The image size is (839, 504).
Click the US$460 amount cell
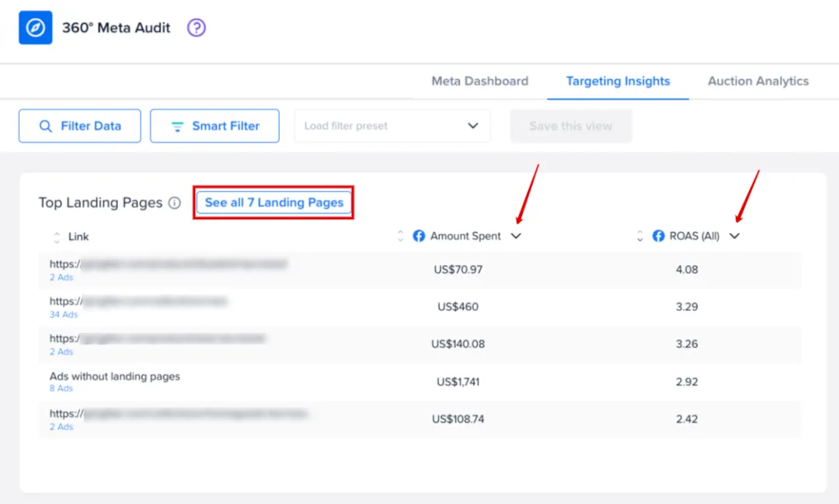(458, 307)
